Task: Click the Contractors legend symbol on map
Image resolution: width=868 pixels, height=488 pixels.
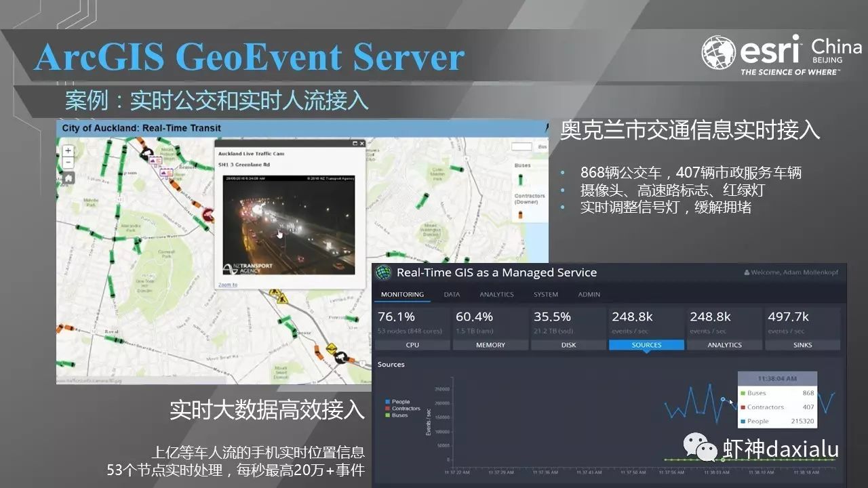Action: click(520, 214)
